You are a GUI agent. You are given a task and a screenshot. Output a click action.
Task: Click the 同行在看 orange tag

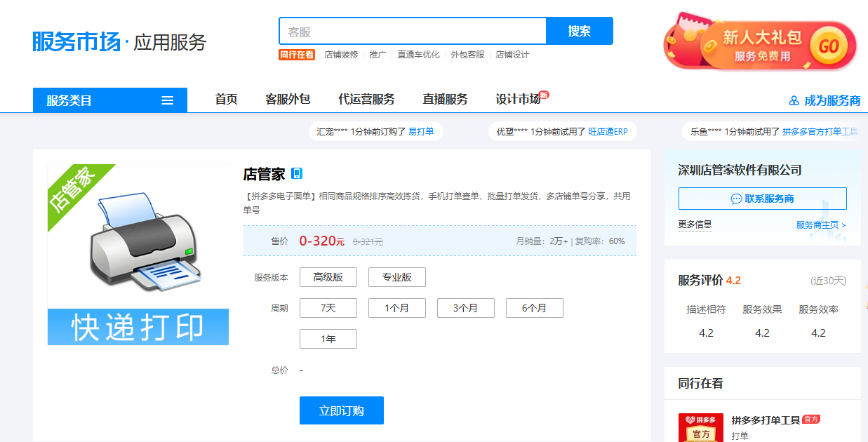pyautogui.click(x=296, y=55)
